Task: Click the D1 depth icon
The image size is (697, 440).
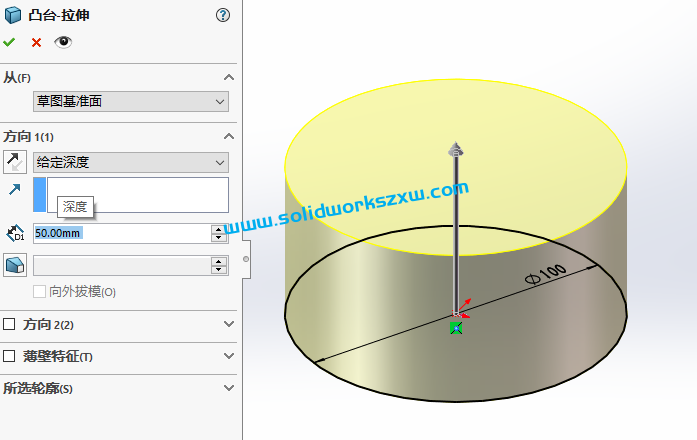Action: coord(15,233)
